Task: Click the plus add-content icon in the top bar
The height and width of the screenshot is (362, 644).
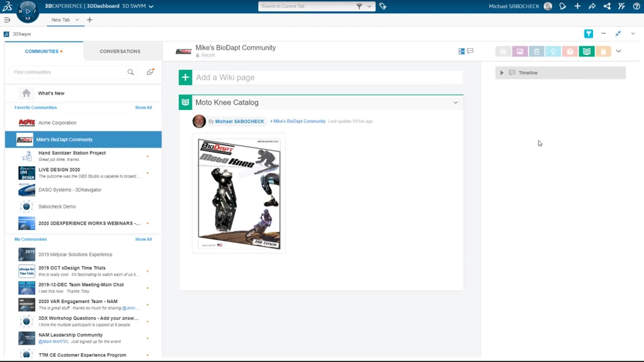Action: (578, 6)
